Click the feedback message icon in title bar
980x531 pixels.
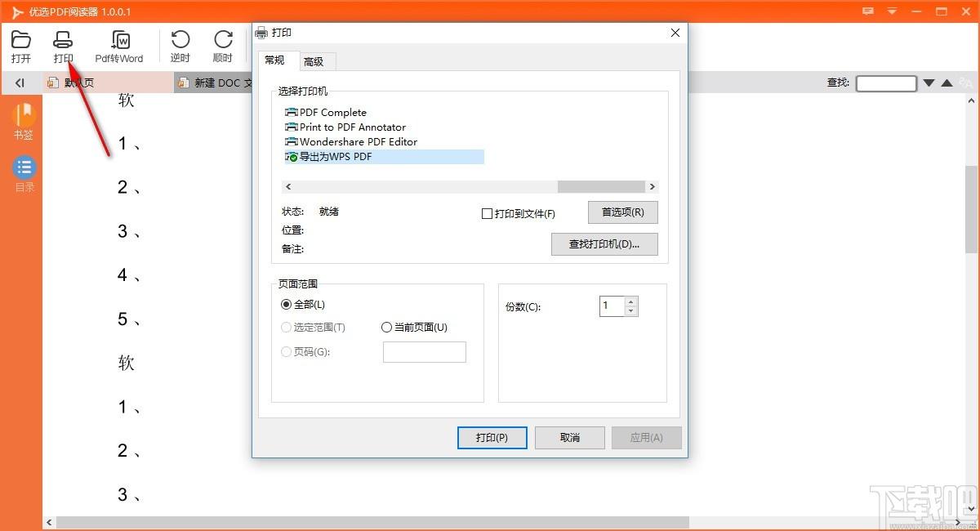point(869,11)
